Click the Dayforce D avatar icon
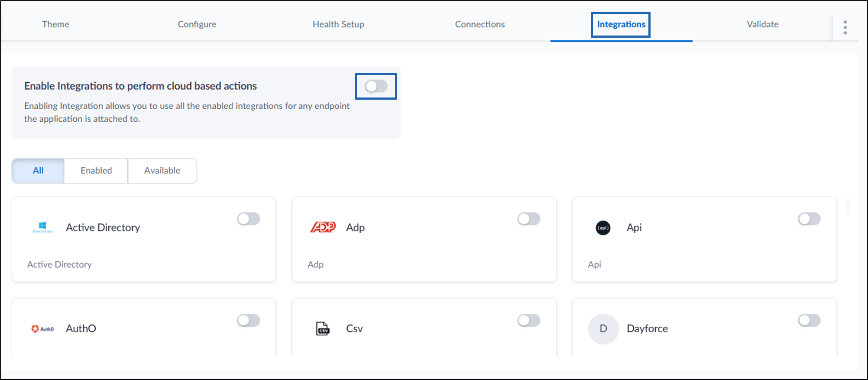Image resolution: width=868 pixels, height=380 pixels. coord(603,329)
